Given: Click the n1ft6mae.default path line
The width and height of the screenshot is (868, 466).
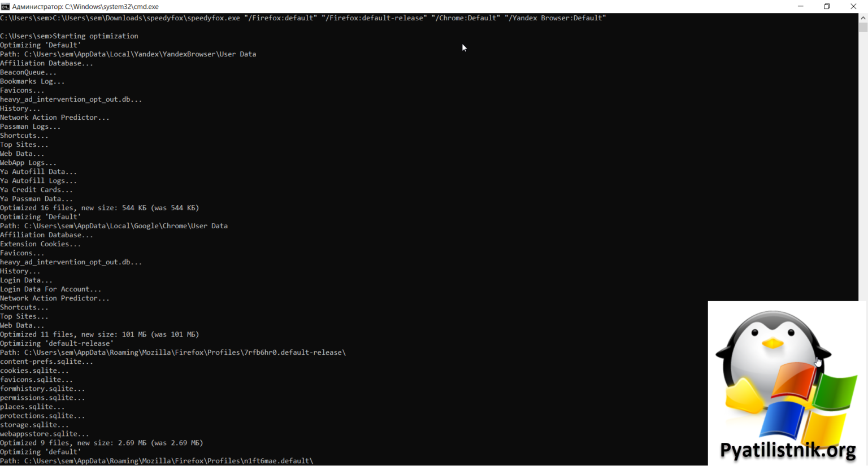Looking at the screenshot, I should point(157,461).
